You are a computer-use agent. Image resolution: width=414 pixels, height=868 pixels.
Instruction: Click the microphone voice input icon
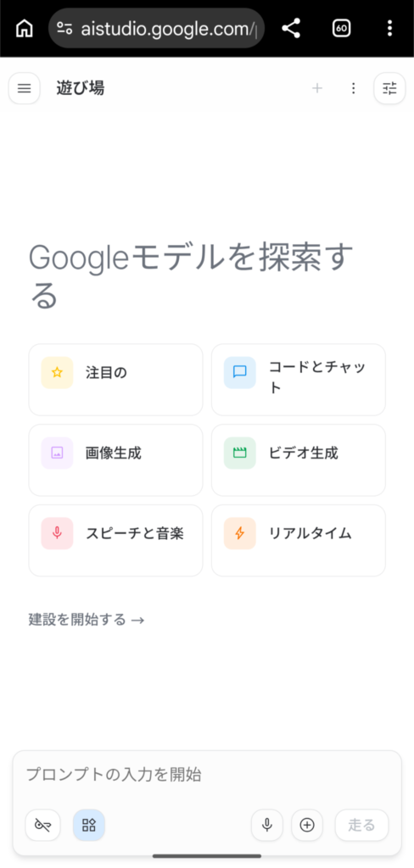267,826
